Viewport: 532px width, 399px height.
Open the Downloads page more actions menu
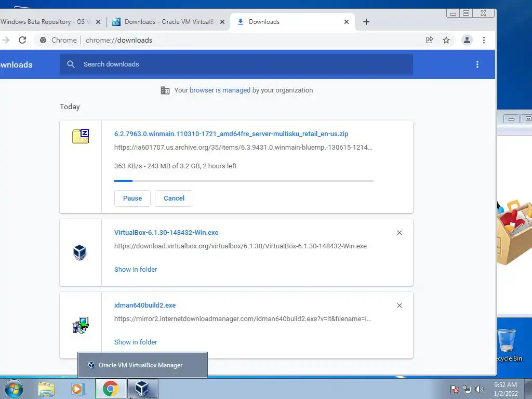point(477,64)
